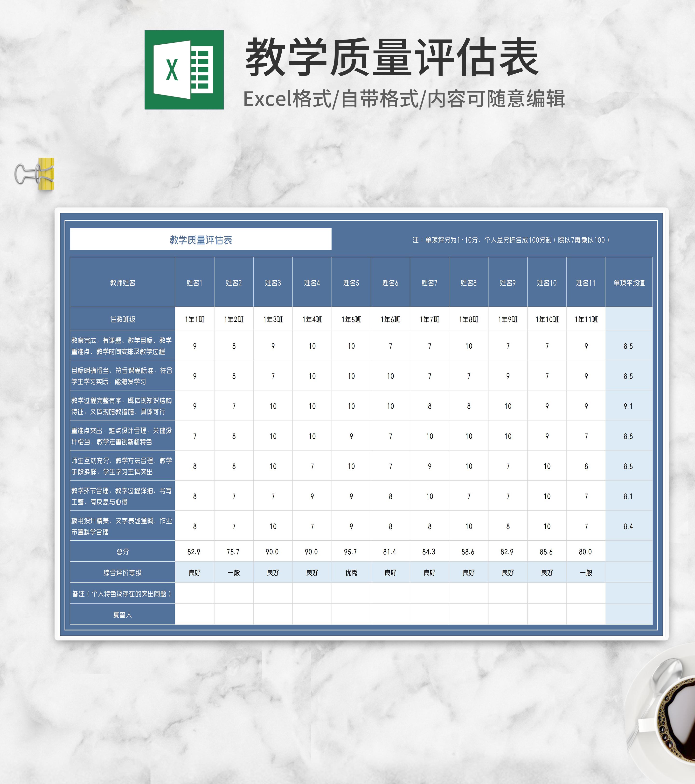Click the green Excel logo icon

pyautogui.click(x=184, y=70)
